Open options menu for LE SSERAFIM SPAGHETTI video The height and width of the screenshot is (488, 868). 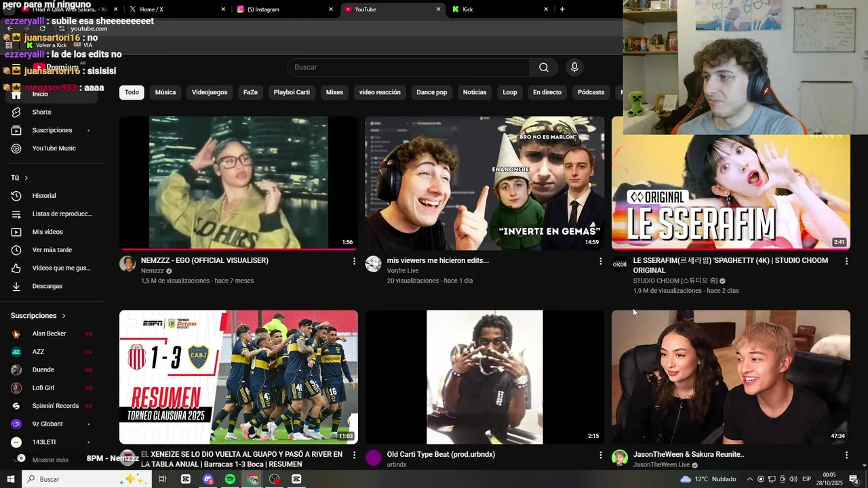pyautogui.click(x=846, y=261)
